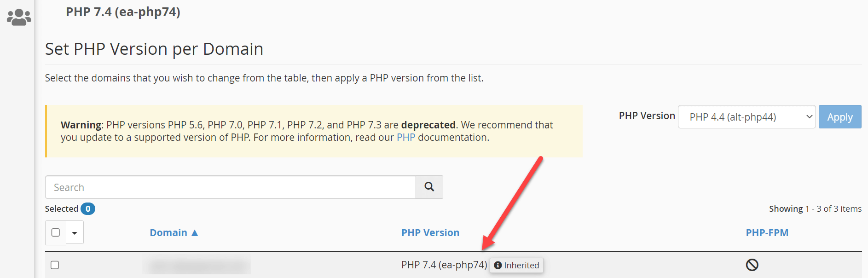Click the Selected count badge showing 0
The width and height of the screenshot is (868, 278).
[88, 209]
